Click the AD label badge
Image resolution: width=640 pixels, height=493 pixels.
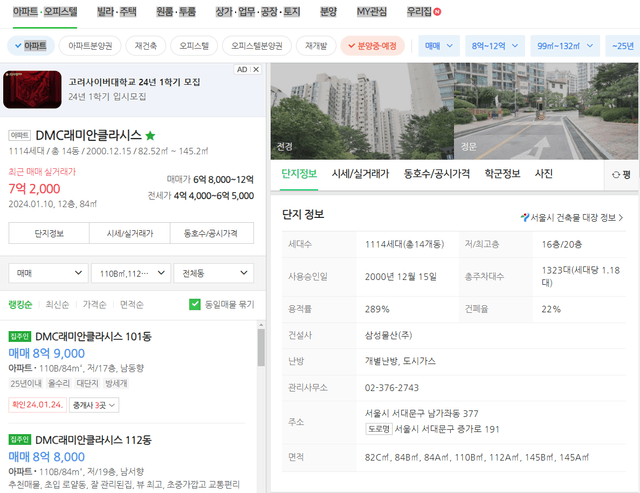(242, 69)
